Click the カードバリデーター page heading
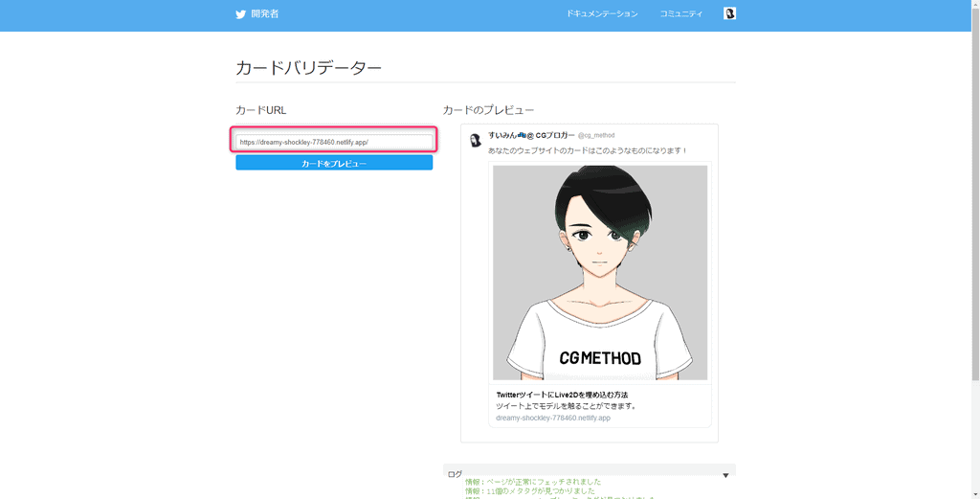Image resolution: width=980 pixels, height=499 pixels. (x=308, y=68)
